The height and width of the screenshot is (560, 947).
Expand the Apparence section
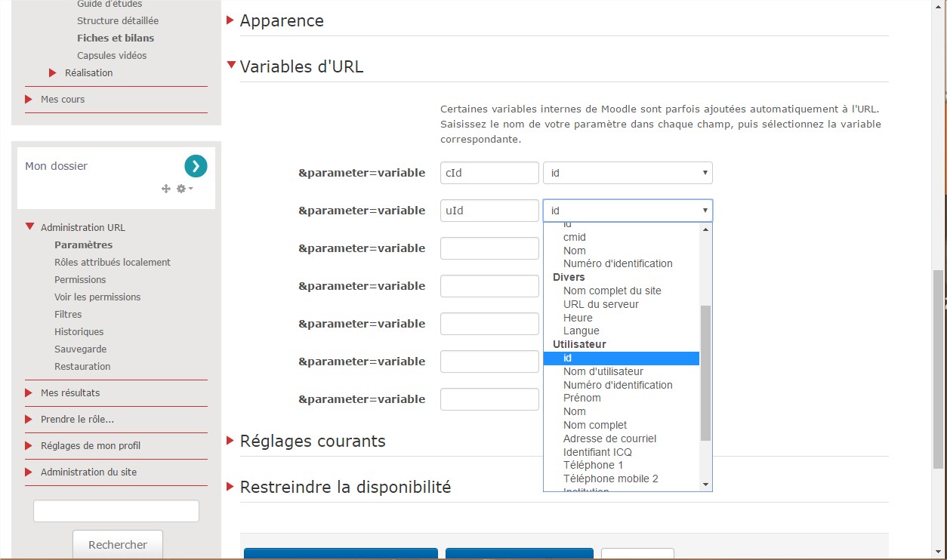[x=282, y=21]
